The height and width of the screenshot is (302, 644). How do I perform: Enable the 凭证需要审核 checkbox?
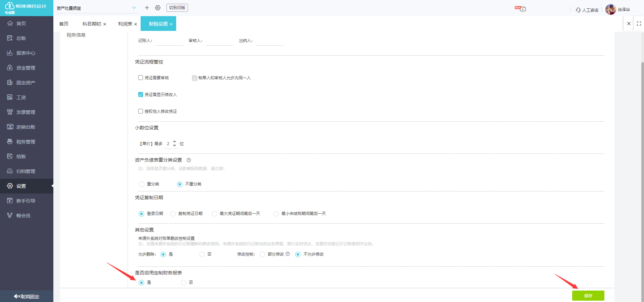pyautogui.click(x=141, y=78)
